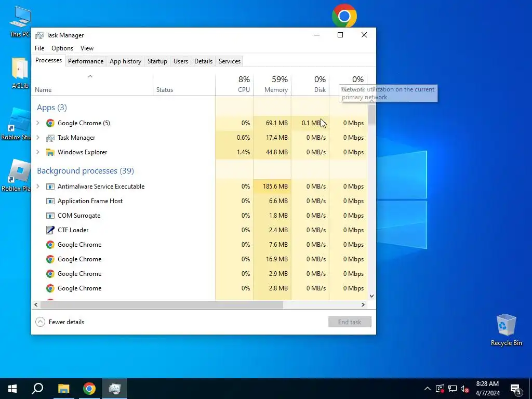Open taskbar search magnifier
This screenshot has width=532, height=399.
(37, 389)
